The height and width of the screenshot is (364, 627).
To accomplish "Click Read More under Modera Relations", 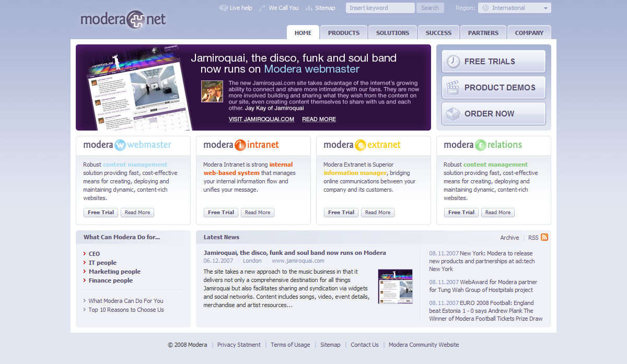I will [498, 213].
